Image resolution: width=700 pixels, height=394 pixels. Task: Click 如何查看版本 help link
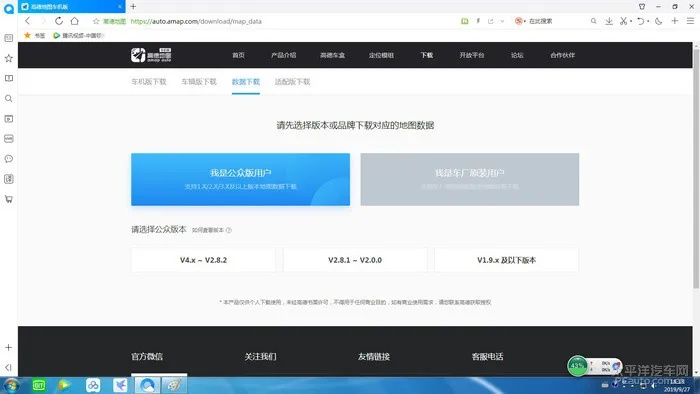212,230
